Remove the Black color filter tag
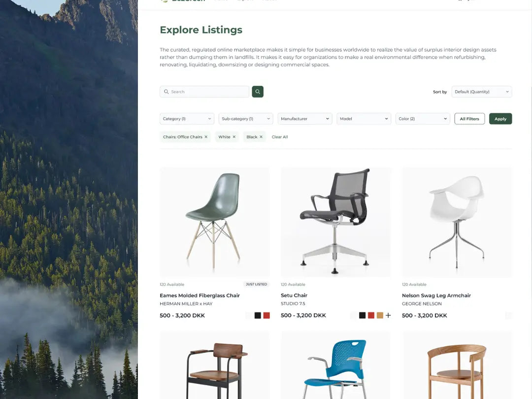532x399 pixels. coord(261,137)
